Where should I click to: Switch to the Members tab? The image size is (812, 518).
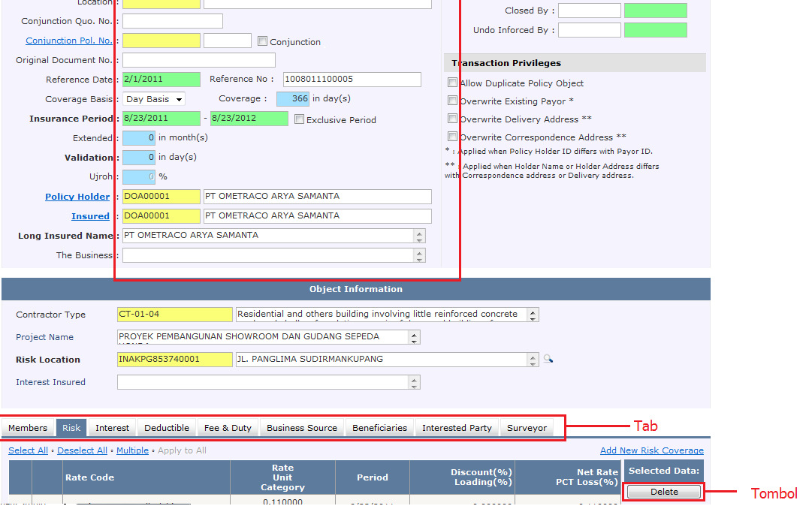(x=28, y=428)
